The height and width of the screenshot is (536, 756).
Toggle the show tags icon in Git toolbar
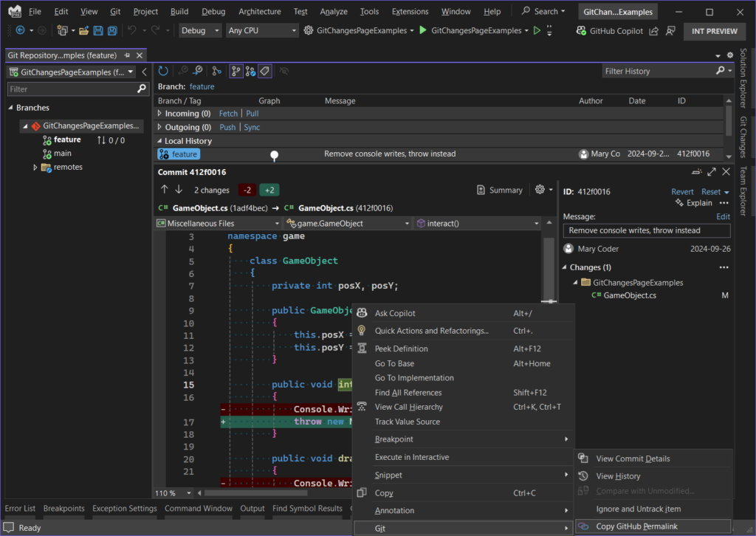pyautogui.click(x=264, y=70)
